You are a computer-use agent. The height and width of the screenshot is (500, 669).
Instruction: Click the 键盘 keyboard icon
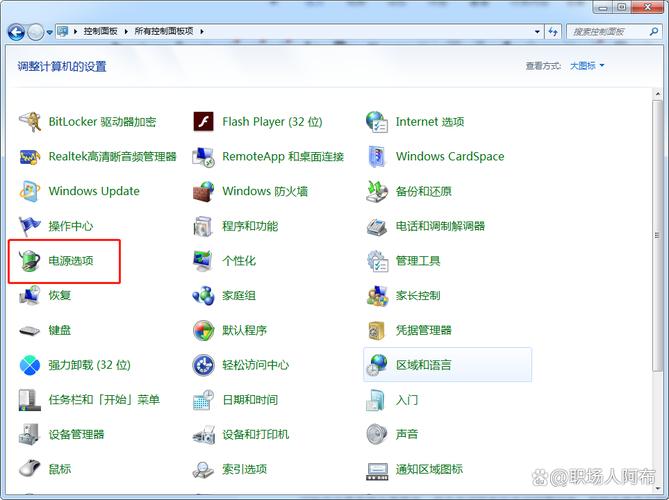coord(30,330)
